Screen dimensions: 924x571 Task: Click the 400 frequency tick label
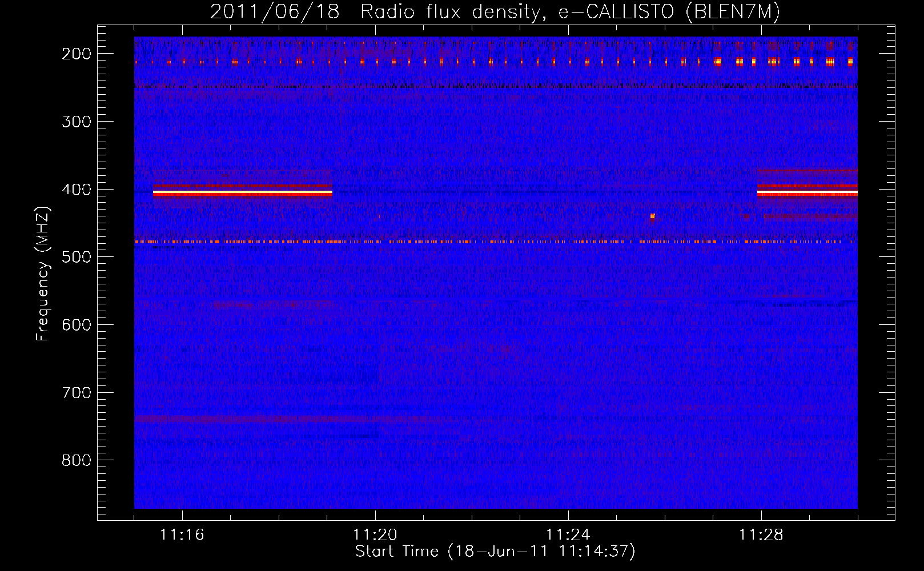coord(76,190)
